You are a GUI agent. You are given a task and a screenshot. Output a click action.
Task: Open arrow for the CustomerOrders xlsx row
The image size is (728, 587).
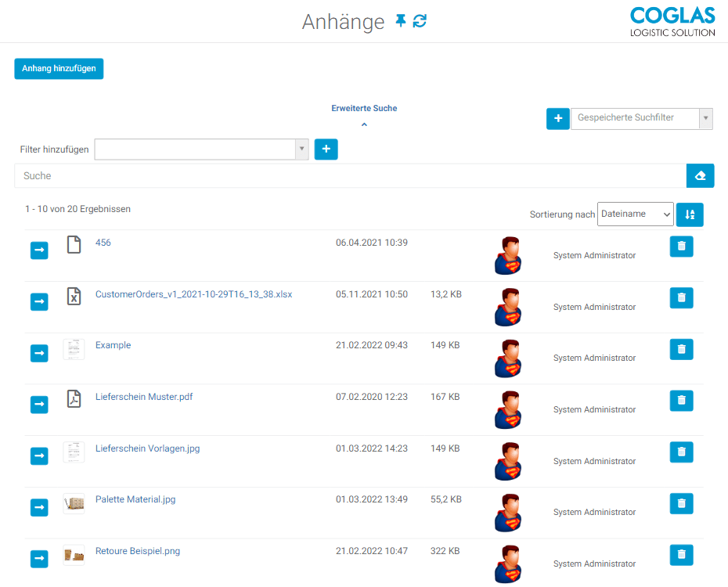39,301
